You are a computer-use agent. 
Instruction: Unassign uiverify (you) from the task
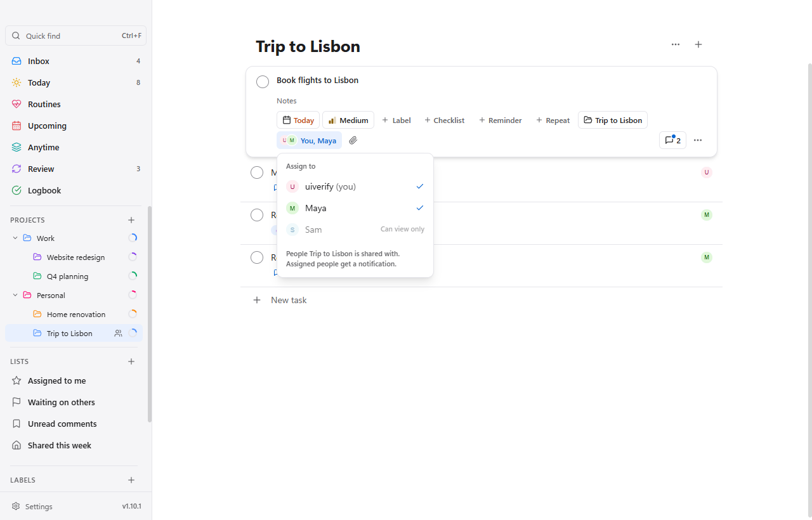355,186
